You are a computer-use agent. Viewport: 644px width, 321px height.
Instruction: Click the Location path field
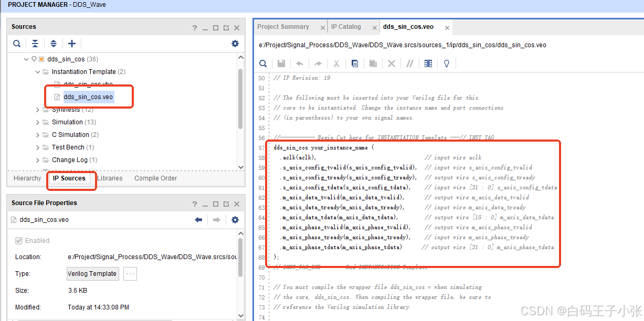point(152,257)
